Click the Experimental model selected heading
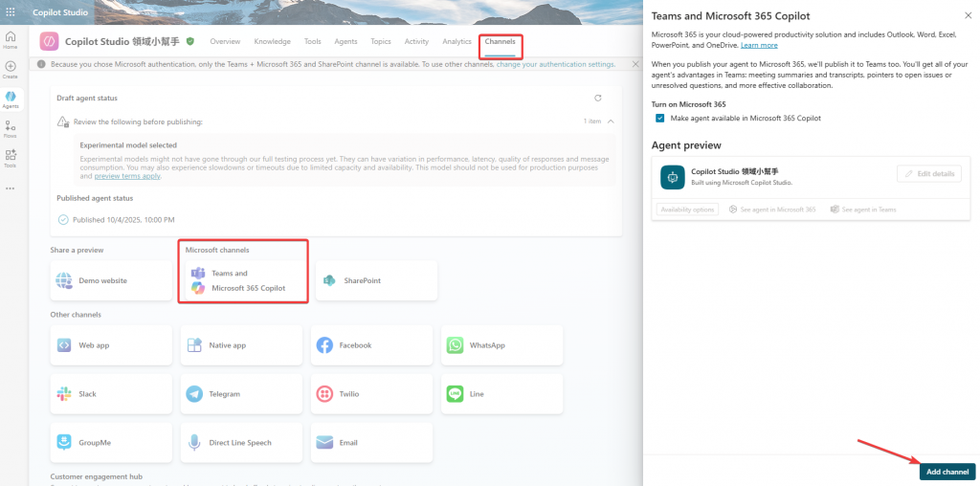The image size is (980, 486). pos(128,144)
